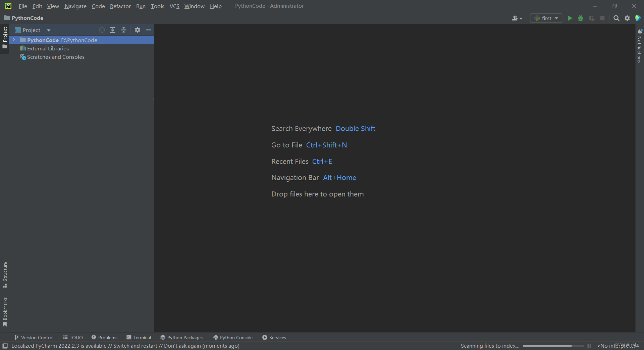This screenshot has height=350, width=644.
Task: Open the Python Console tool window
Action: click(233, 338)
